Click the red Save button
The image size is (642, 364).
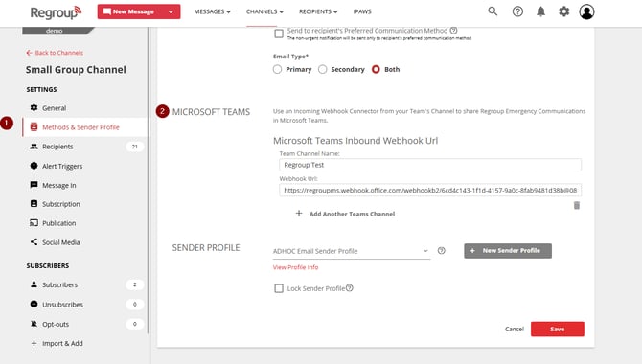[558, 329]
